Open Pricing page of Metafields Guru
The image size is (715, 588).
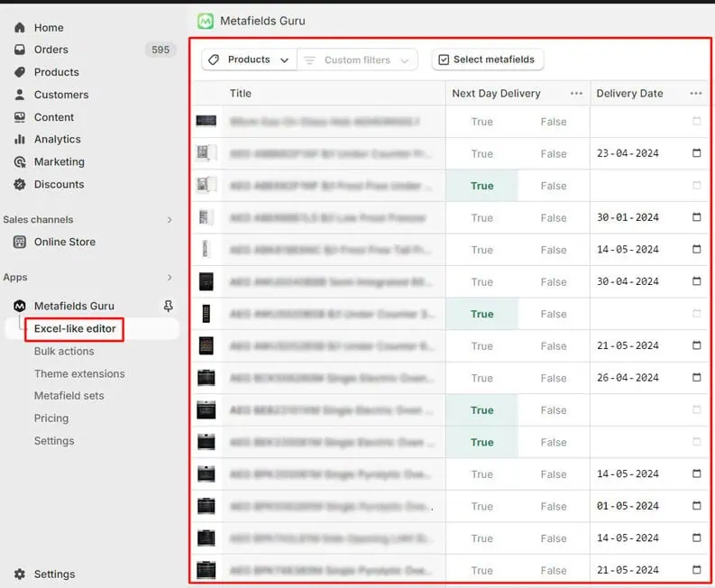click(x=51, y=418)
